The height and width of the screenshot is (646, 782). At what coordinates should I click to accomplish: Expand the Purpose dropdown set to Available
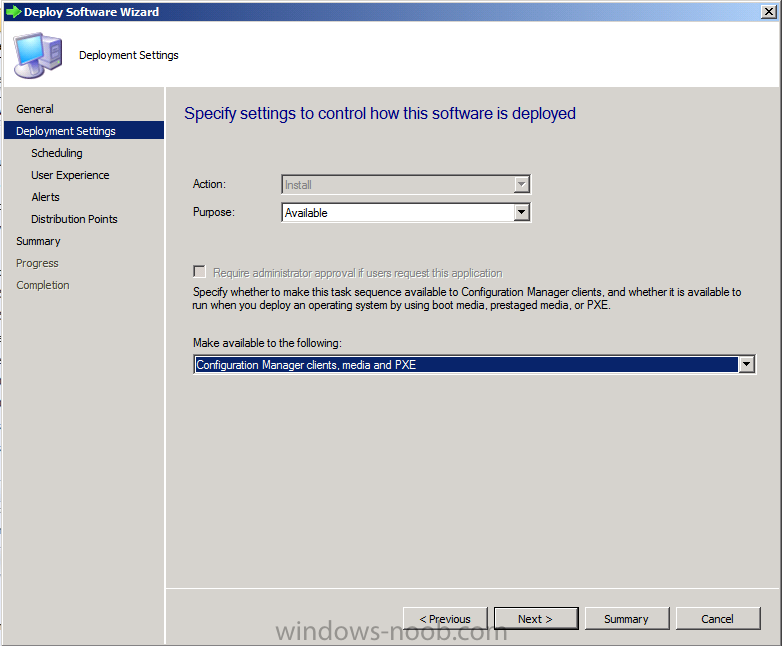click(520, 213)
